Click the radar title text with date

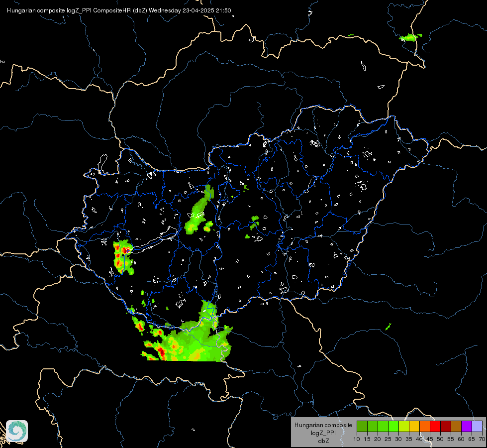click(x=119, y=10)
